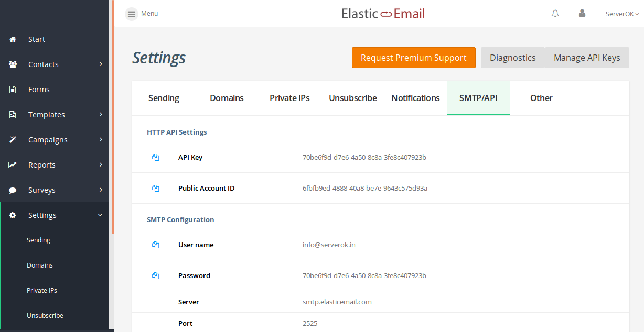Select the Campaigns wand icon in sidebar
The image size is (644, 332).
click(13, 139)
